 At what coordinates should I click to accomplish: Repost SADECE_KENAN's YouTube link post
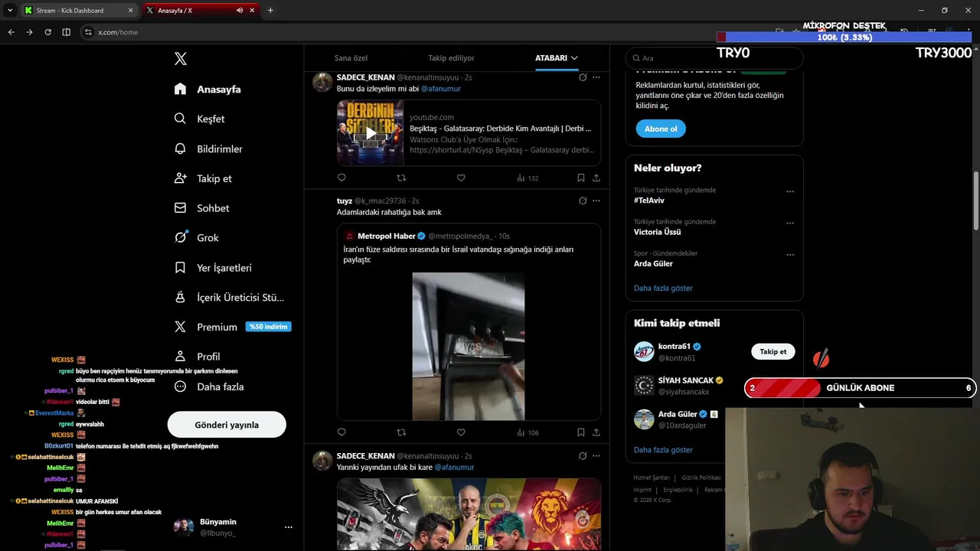(x=401, y=178)
